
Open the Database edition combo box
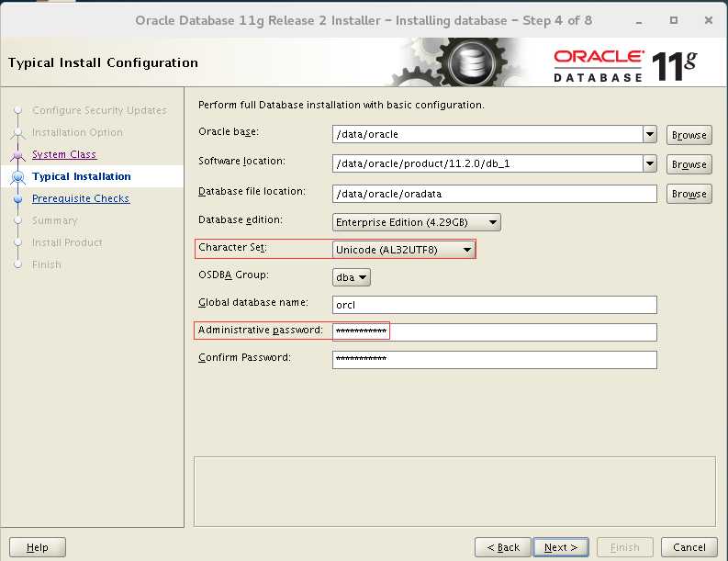[417, 222]
